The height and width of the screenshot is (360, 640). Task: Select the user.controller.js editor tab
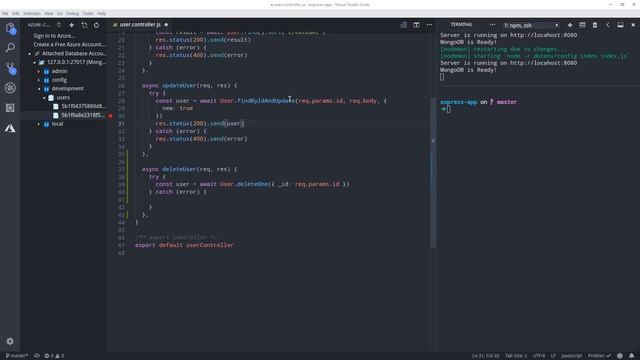(x=140, y=25)
